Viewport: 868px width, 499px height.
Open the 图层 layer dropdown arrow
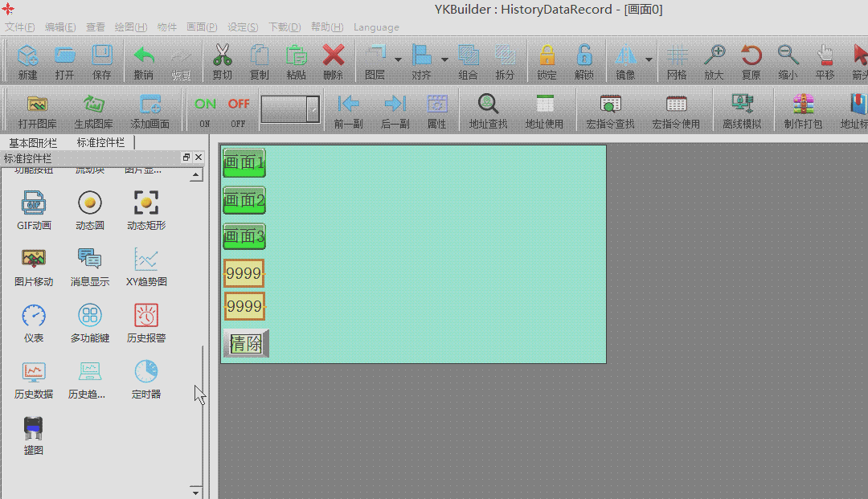click(x=398, y=59)
